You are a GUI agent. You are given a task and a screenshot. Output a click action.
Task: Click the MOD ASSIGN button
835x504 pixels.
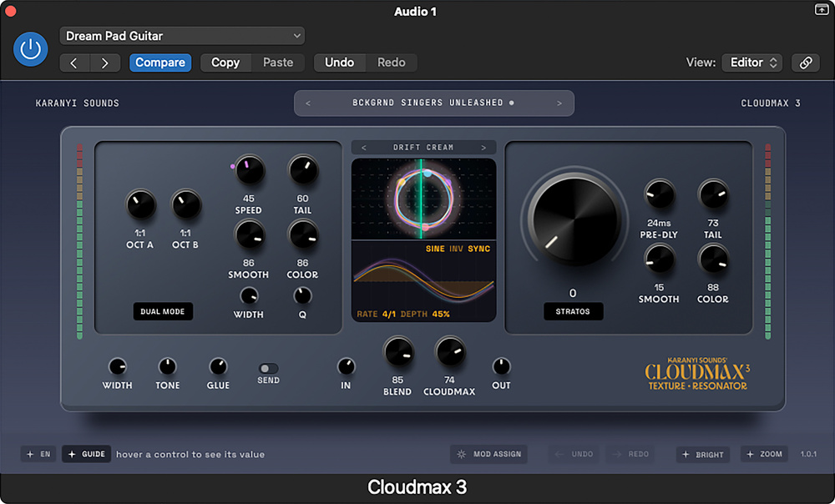click(488, 454)
